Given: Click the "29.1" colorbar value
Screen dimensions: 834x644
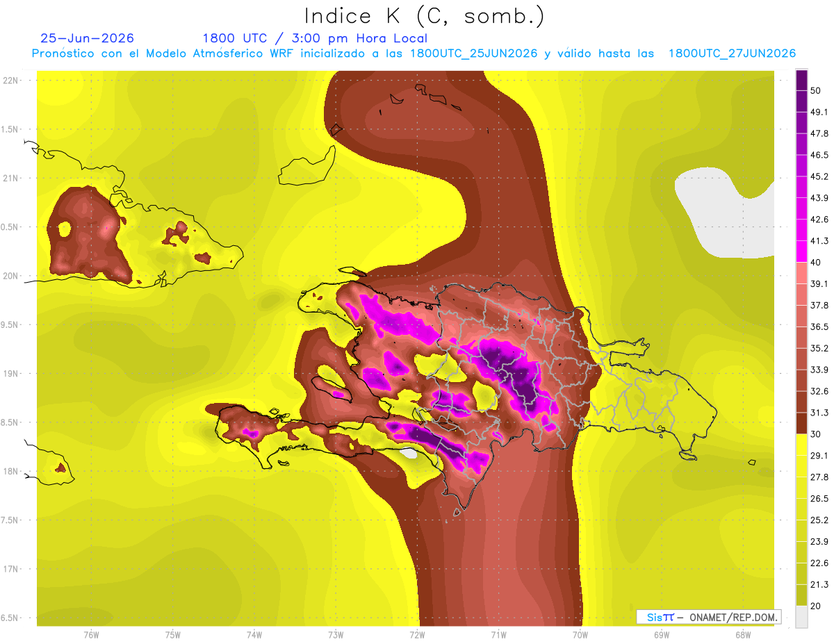Looking at the screenshot, I should (x=819, y=456).
